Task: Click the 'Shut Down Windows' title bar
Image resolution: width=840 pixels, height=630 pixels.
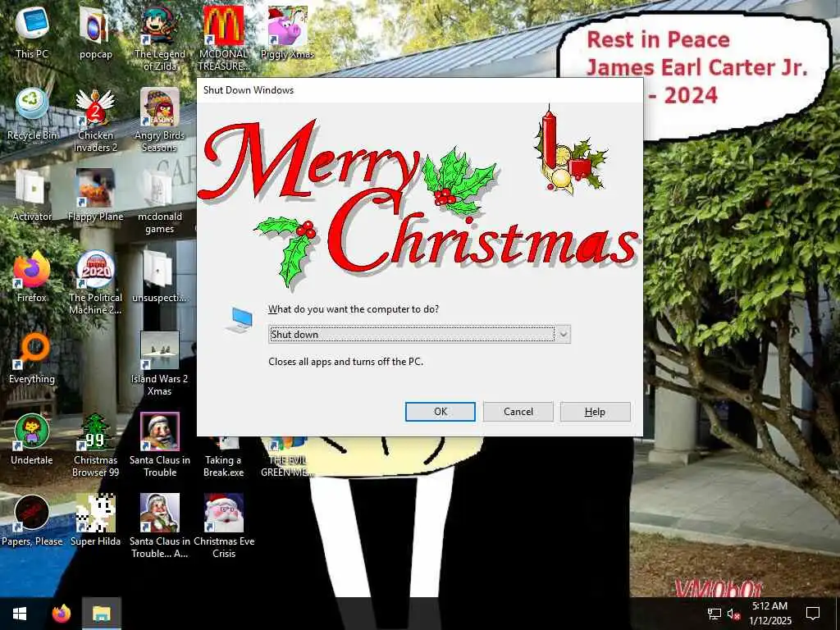Action: coord(419,90)
